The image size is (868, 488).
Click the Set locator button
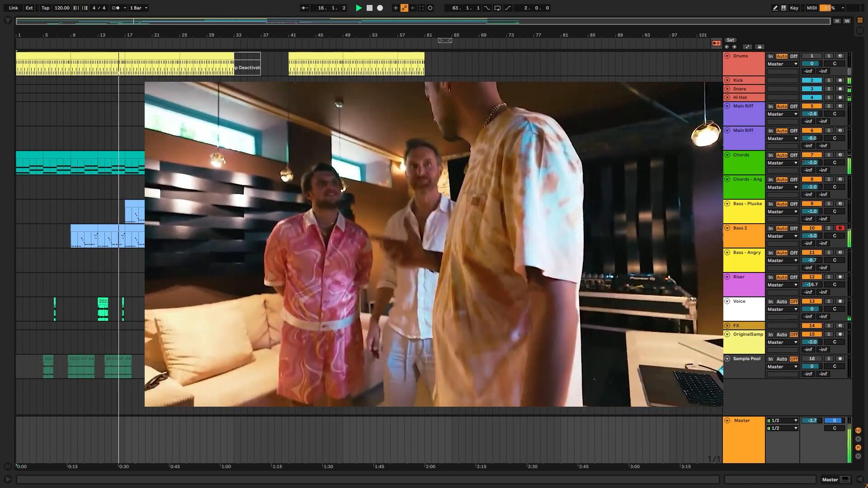730,40
